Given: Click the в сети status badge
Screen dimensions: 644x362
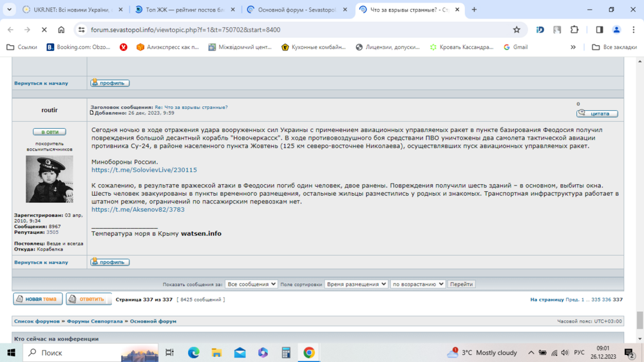Looking at the screenshot, I should (x=50, y=132).
